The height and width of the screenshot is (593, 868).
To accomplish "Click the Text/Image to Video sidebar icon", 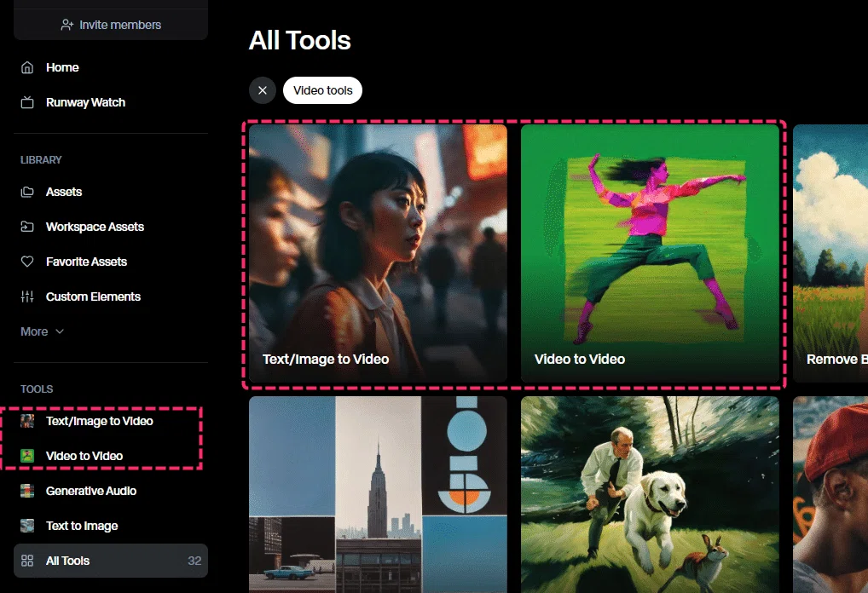I will tap(27, 421).
